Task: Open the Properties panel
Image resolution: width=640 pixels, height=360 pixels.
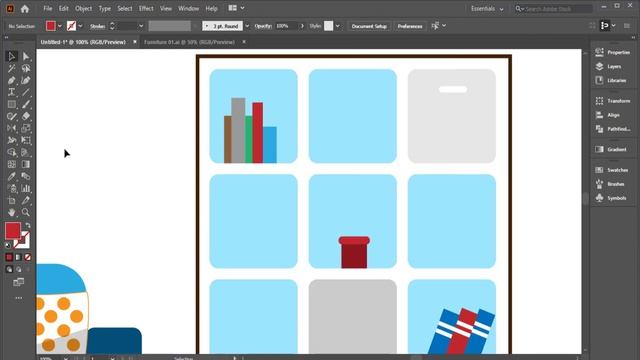Action: coord(613,52)
